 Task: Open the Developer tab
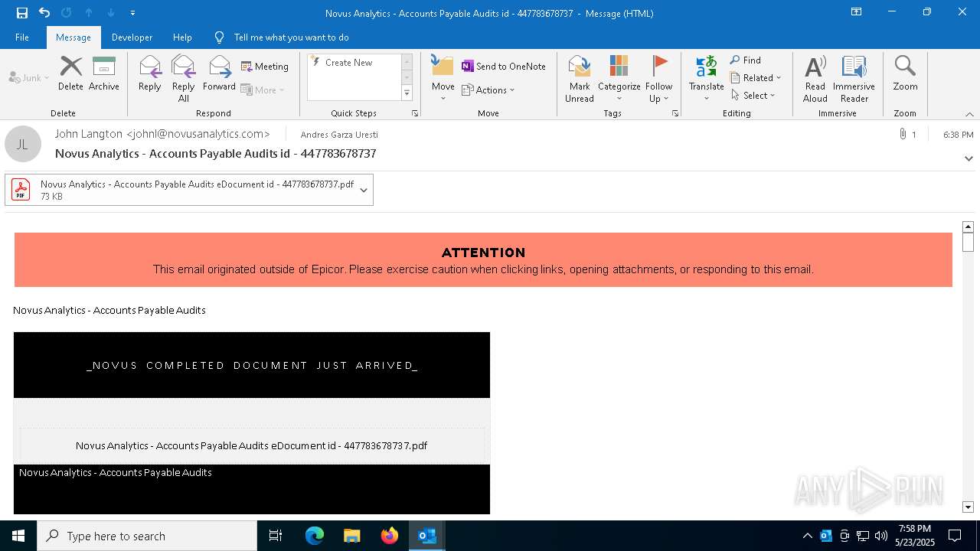(132, 37)
